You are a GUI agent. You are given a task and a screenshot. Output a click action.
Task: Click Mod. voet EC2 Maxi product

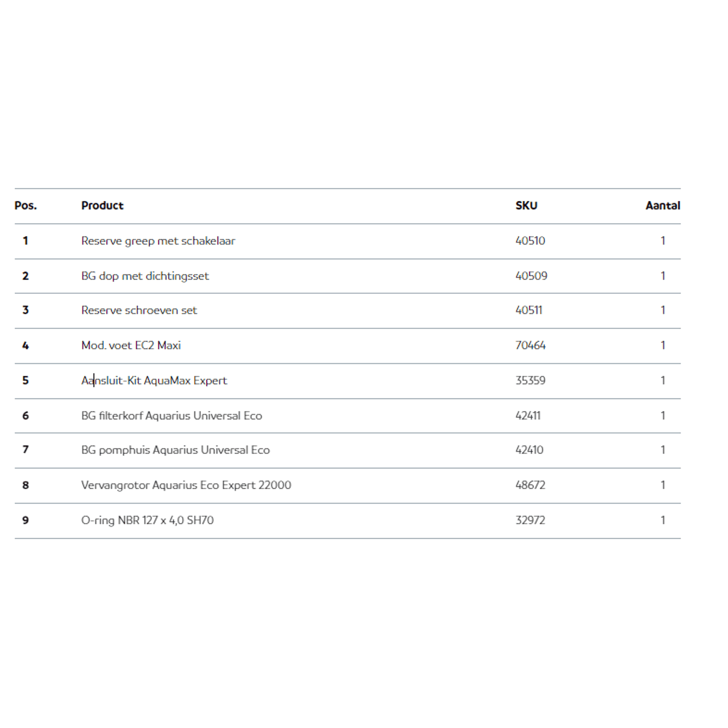131,346
